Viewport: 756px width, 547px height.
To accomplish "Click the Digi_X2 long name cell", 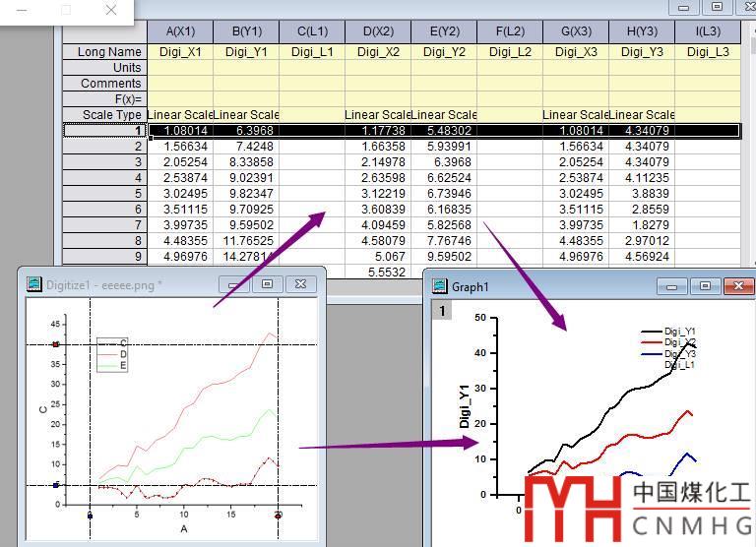I will 378,52.
